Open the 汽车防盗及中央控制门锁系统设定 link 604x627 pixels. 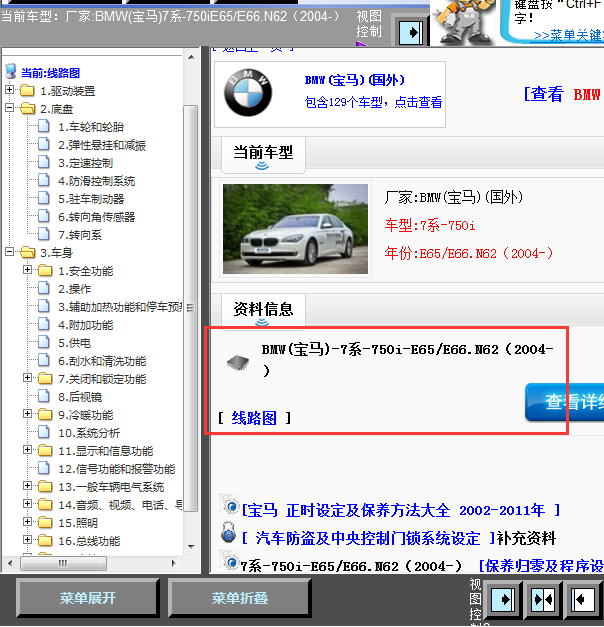(x=369, y=538)
